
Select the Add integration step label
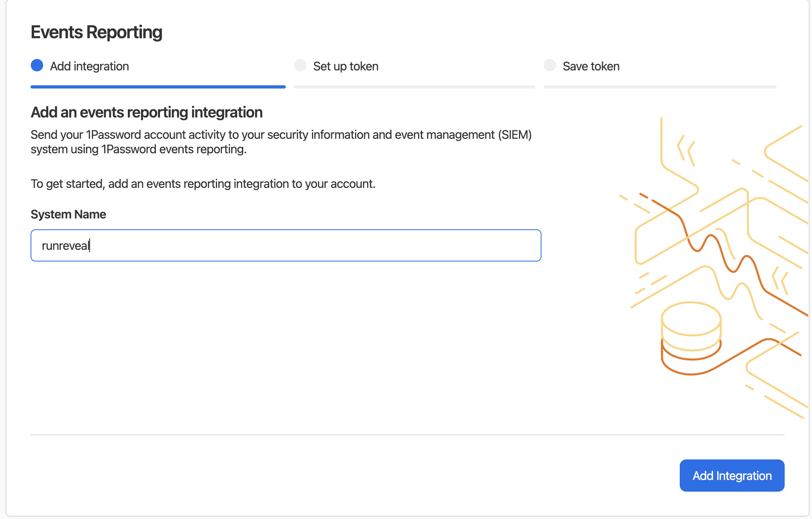pos(89,66)
